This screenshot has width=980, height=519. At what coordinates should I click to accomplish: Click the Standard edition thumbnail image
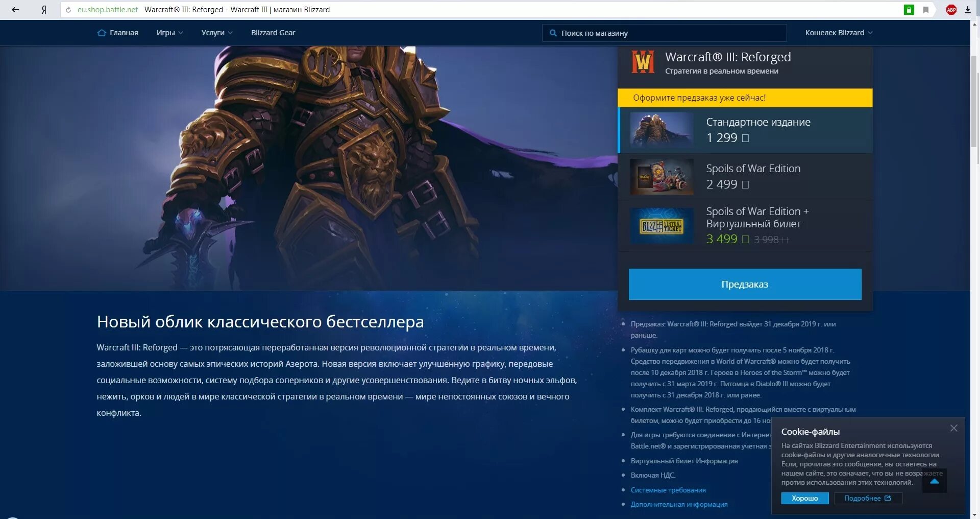tap(661, 130)
